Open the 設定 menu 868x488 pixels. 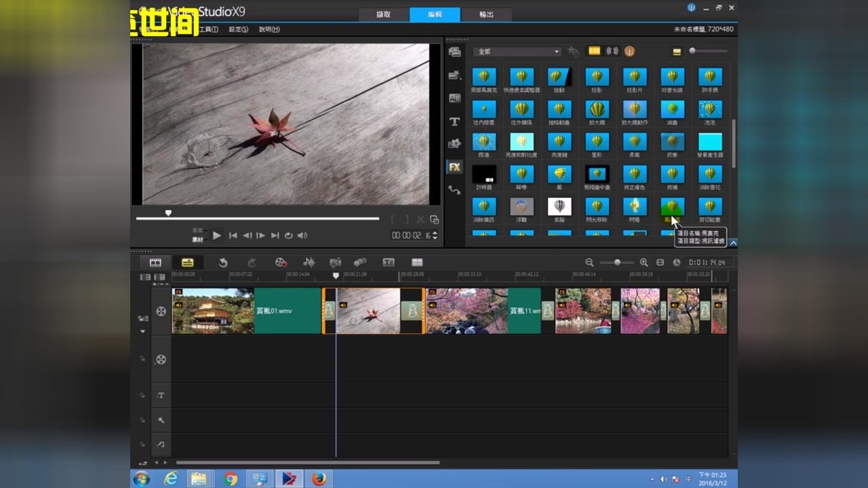coord(239,30)
